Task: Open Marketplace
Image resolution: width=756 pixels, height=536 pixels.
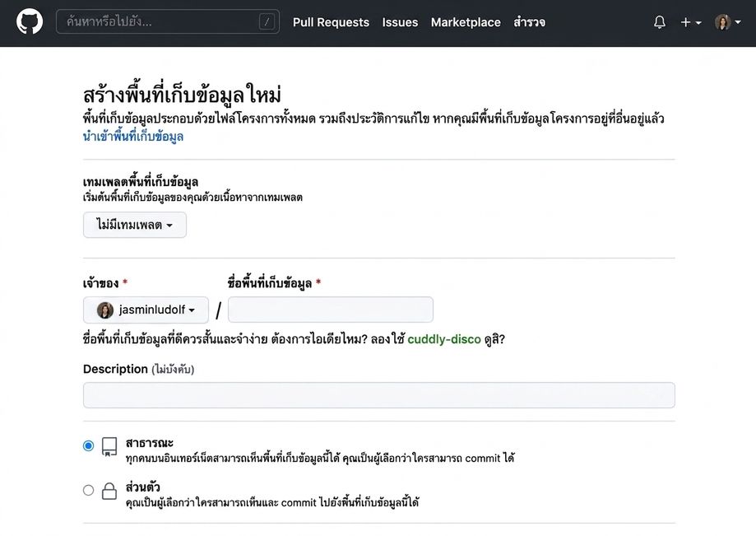Action: click(x=466, y=22)
